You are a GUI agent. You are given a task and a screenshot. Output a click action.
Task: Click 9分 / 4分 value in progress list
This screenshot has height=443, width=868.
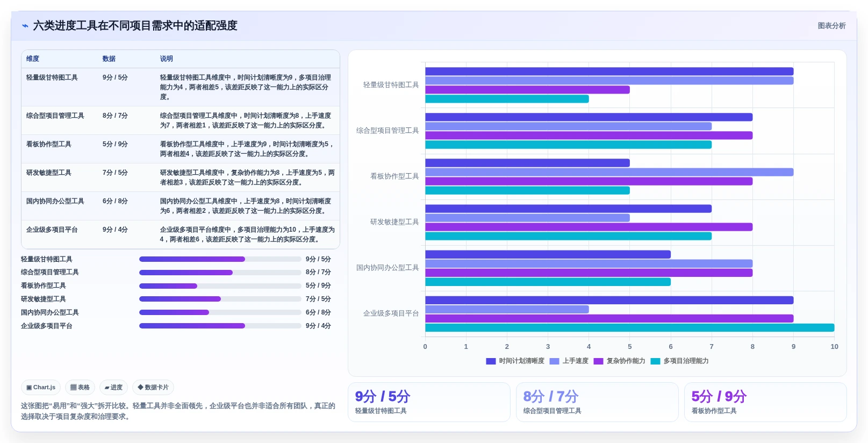coord(318,326)
